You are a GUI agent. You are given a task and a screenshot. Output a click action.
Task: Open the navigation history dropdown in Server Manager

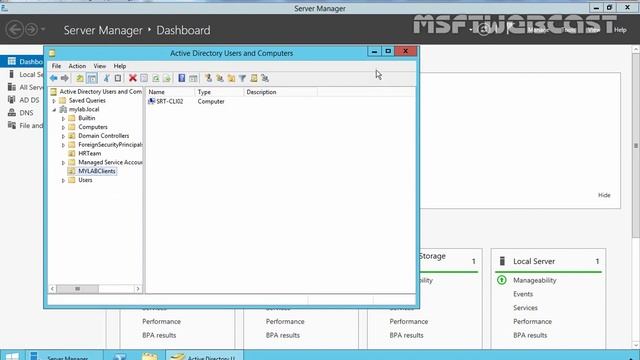click(x=43, y=29)
